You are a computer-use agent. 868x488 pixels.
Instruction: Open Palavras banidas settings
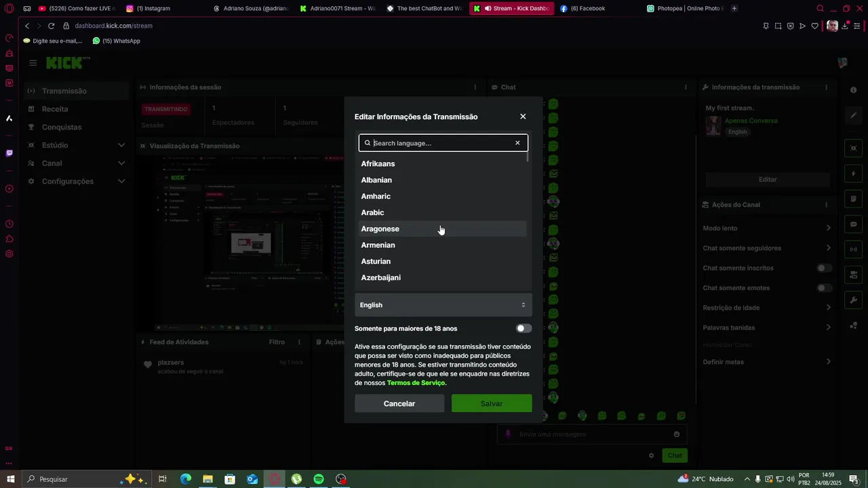click(767, 327)
